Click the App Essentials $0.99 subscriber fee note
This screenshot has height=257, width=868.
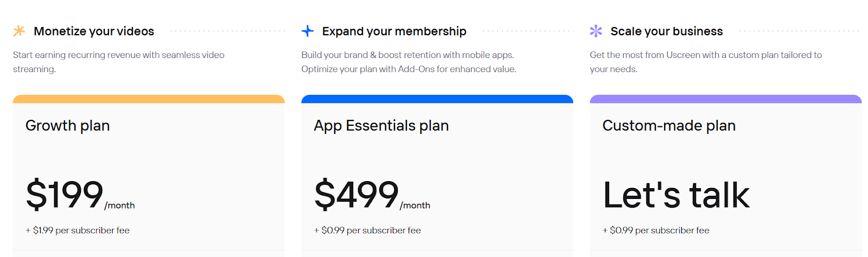(x=367, y=230)
